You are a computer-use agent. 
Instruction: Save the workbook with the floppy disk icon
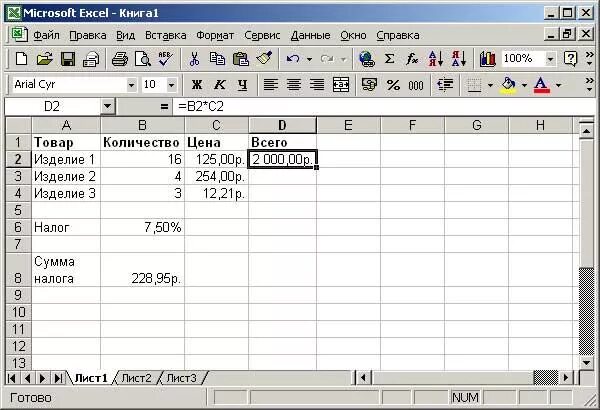(x=68, y=59)
